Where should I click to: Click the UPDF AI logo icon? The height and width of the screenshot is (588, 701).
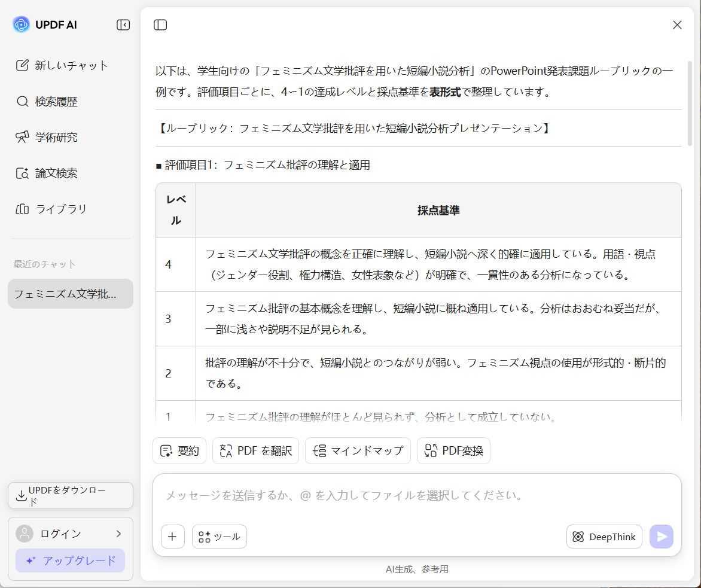[x=21, y=25]
